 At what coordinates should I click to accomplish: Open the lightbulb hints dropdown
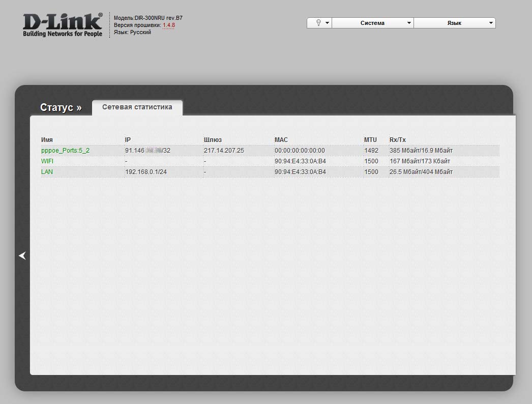(x=319, y=23)
